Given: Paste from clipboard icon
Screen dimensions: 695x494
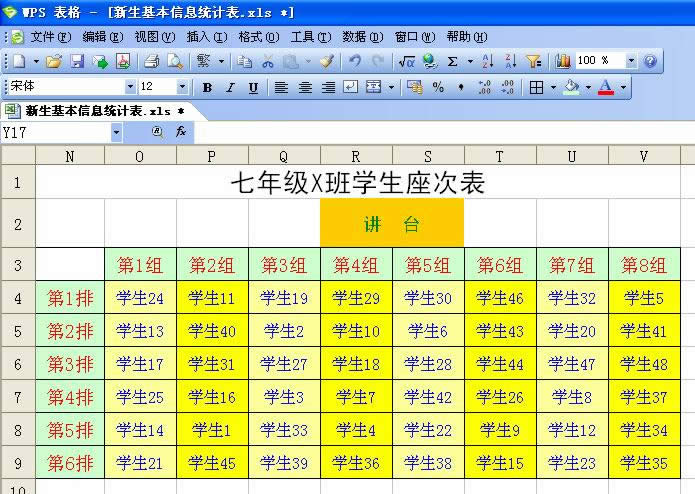Looking at the screenshot, I should [x=291, y=61].
